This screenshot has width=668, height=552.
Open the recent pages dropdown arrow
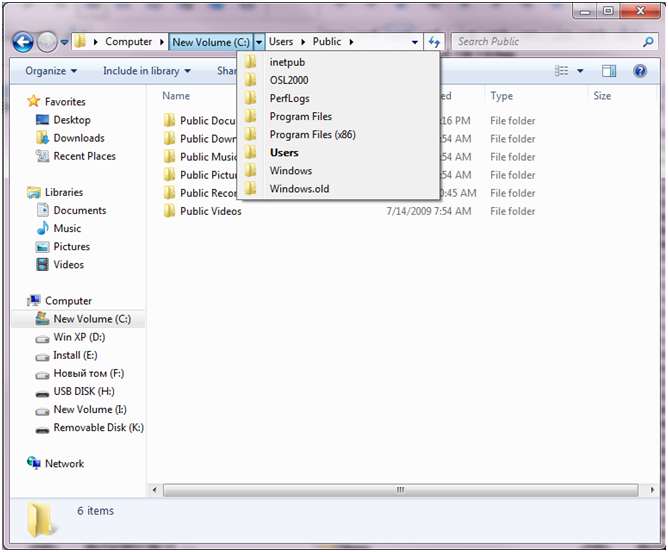point(64,42)
